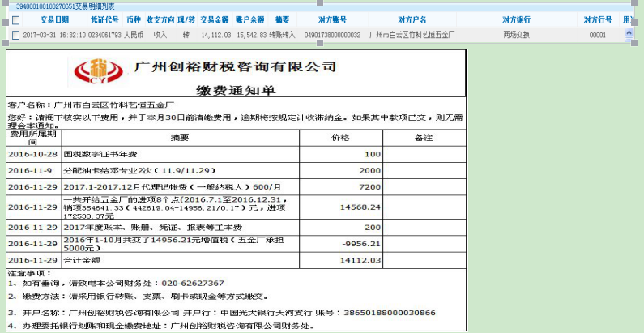Click the price 100 cell
The image size is (644, 333).
[x=373, y=155]
